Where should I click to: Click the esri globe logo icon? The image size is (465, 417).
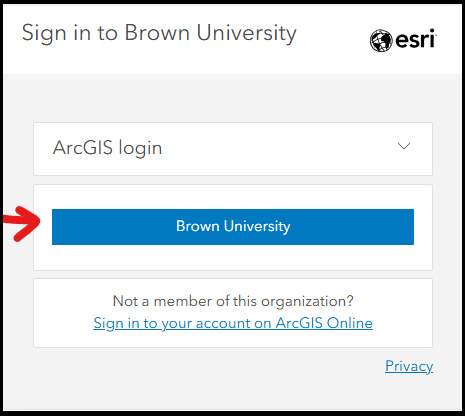[x=381, y=41]
